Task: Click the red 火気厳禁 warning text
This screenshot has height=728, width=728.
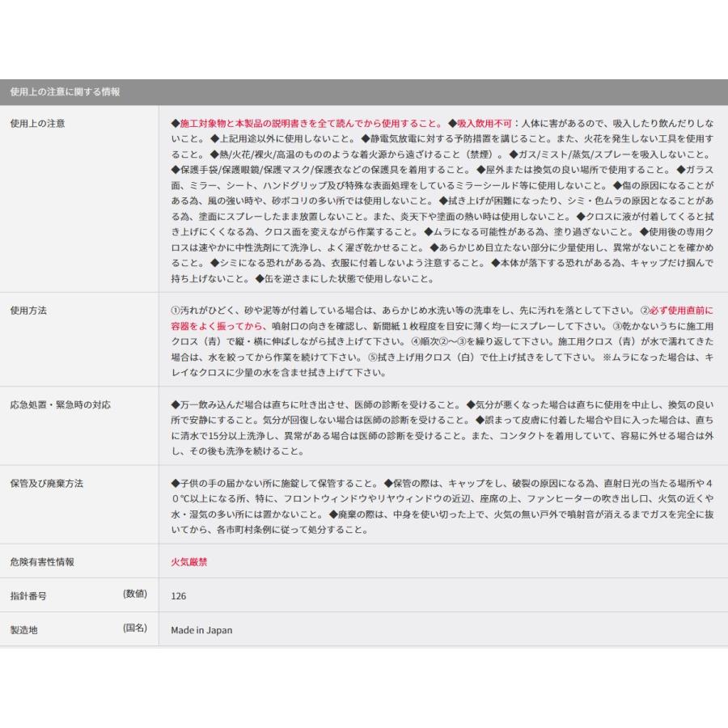Action: [189, 562]
